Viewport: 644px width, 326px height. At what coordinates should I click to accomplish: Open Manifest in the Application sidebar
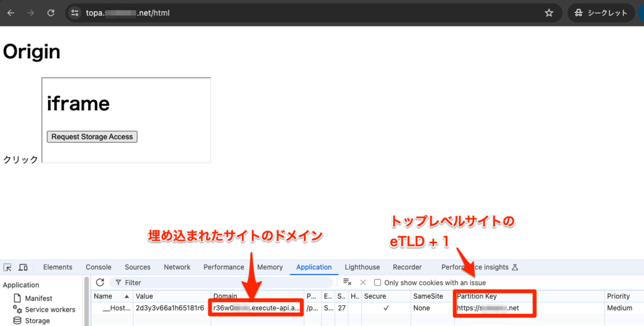[38, 298]
